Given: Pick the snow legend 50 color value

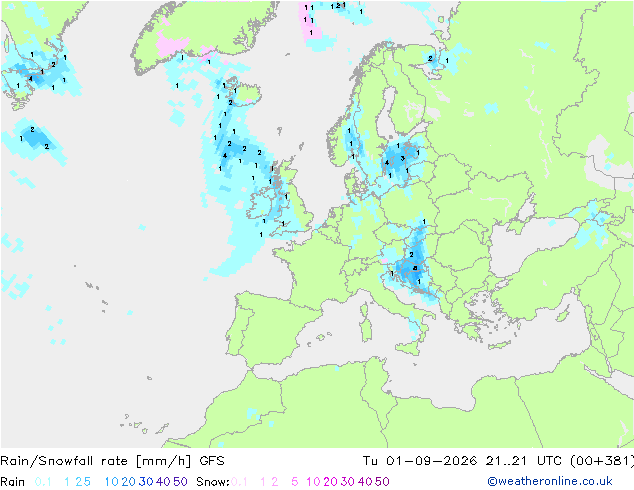Looking at the screenshot, I should pos(382,482).
